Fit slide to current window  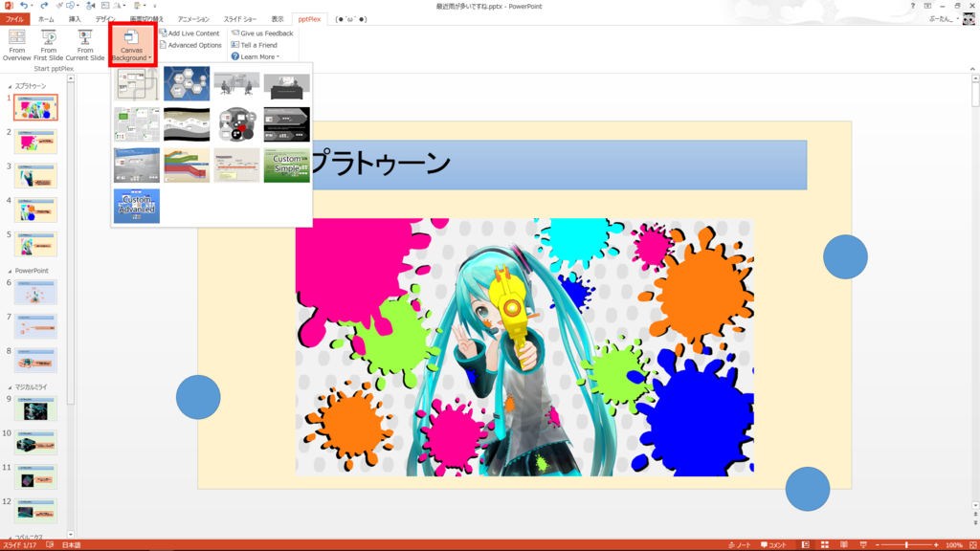973,545
